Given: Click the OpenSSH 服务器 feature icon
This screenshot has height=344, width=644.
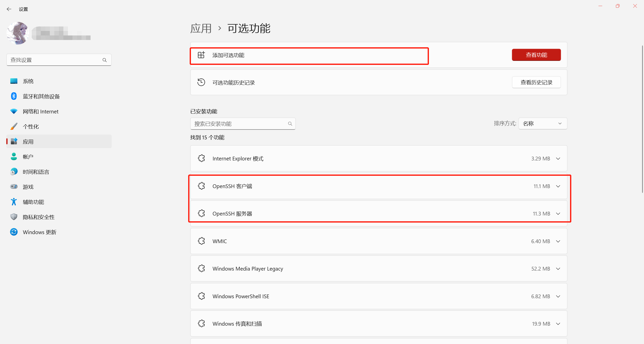Looking at the screenshot, I should [201, 213].
